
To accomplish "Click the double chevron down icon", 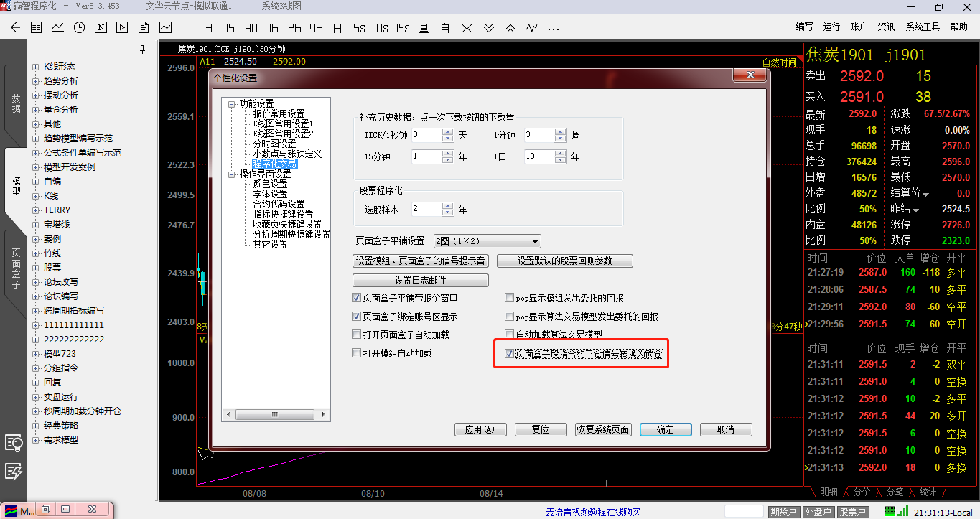I will (x=489, y=28).
